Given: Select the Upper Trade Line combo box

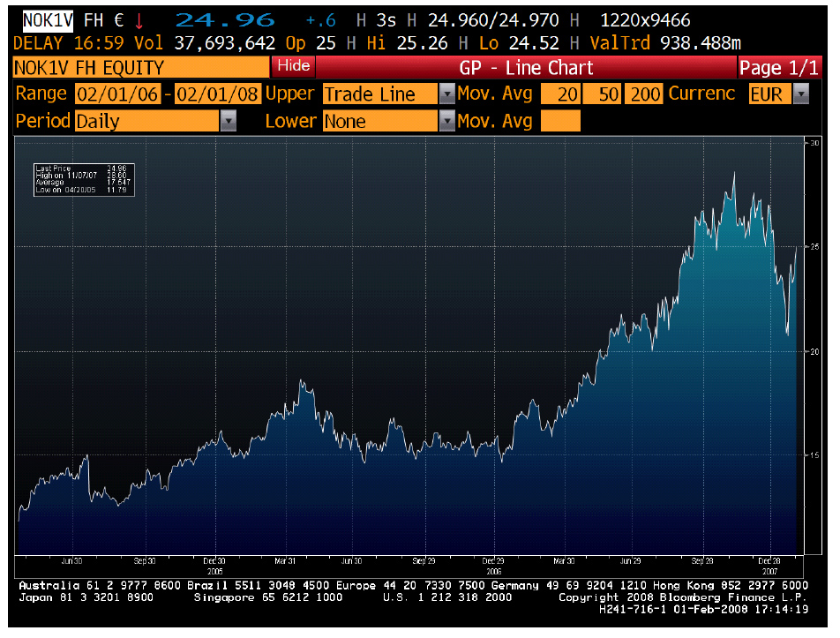Looking at the screenshot, I should coord(381,94).
